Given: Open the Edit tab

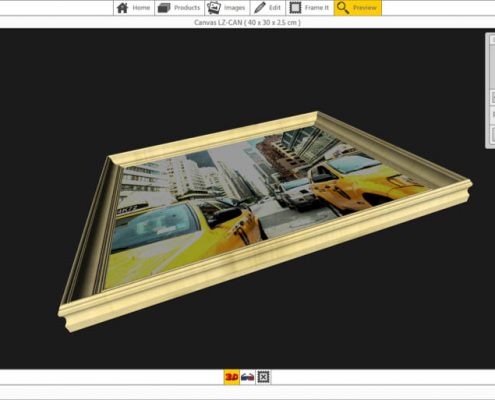Looking at the screenshot, I should coord(268,8).
